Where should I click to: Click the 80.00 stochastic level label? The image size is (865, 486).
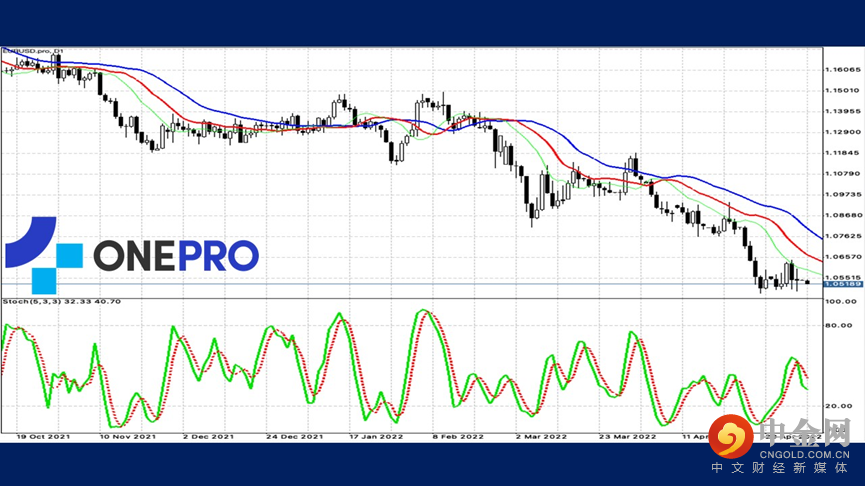839,325
